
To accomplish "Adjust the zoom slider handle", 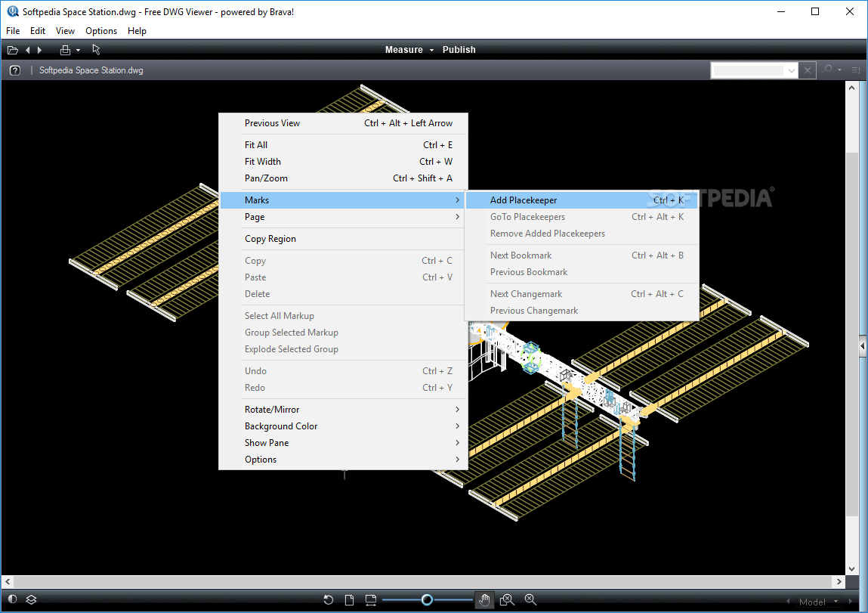I will pos(427,599).
